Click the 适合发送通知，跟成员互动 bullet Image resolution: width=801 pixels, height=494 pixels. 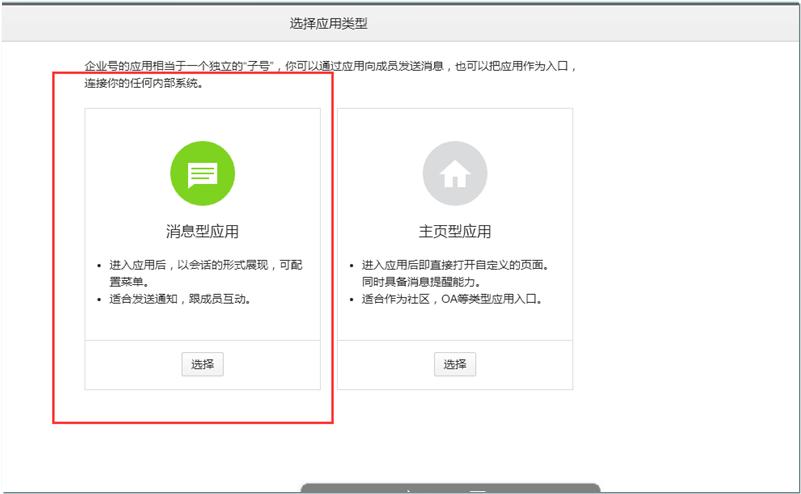coord(185,299)
